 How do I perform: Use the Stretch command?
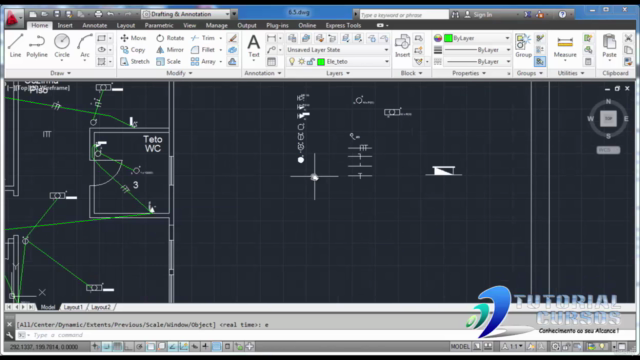[x=135, y=62]
